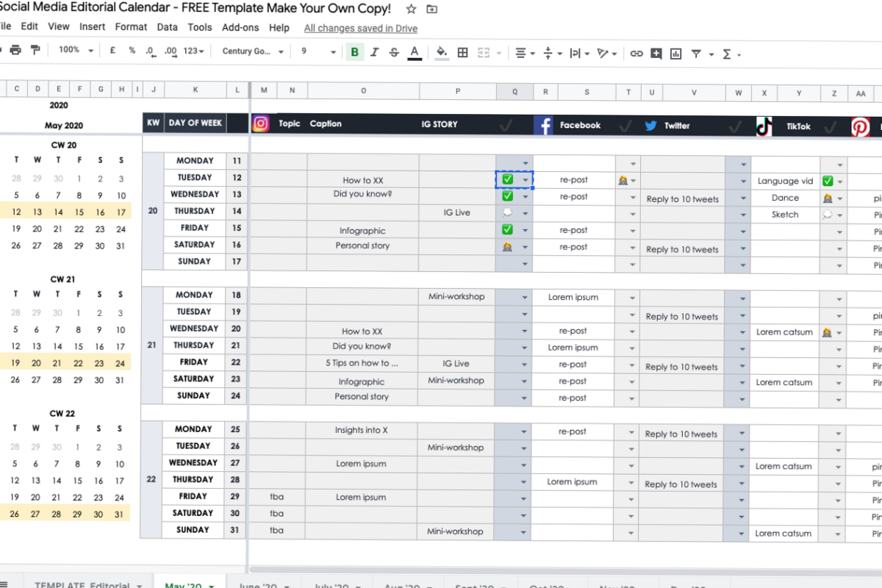This screenshot has width=882, height=588.
Task: Open the text color picker
Action: [415, 52]
